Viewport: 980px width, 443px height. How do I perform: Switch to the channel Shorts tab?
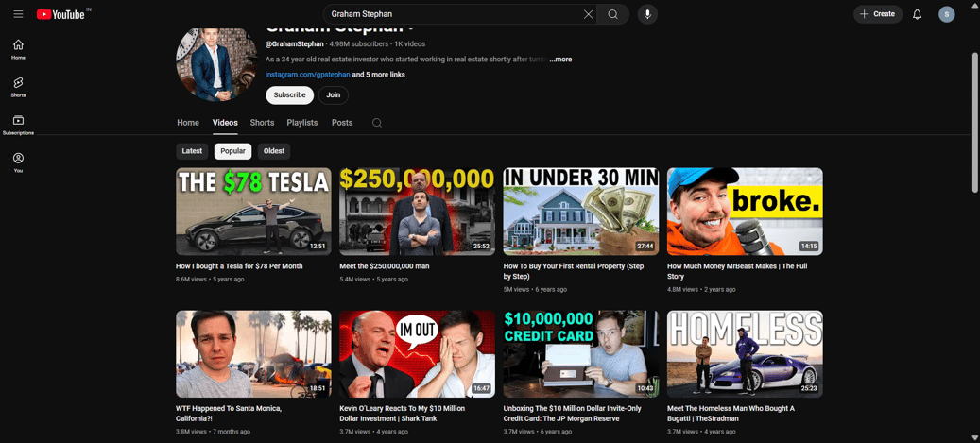[x=262, y=123]
